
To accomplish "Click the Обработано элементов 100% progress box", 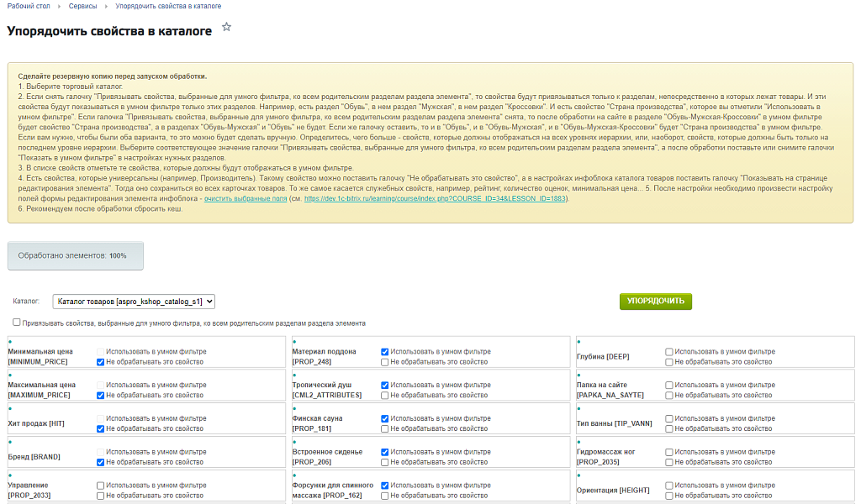I will click(76, 255).
